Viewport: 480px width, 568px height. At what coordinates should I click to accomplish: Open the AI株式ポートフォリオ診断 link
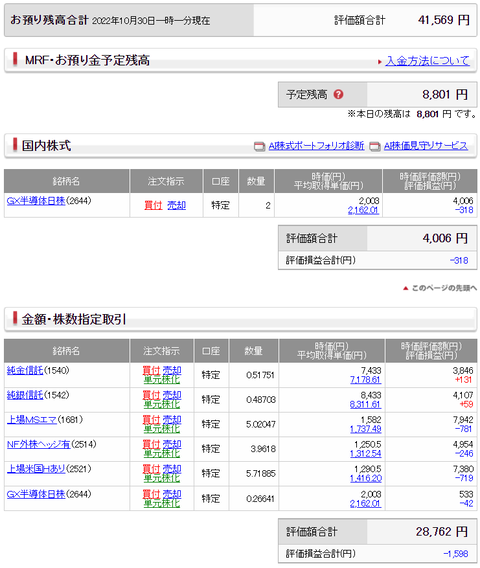316,146
